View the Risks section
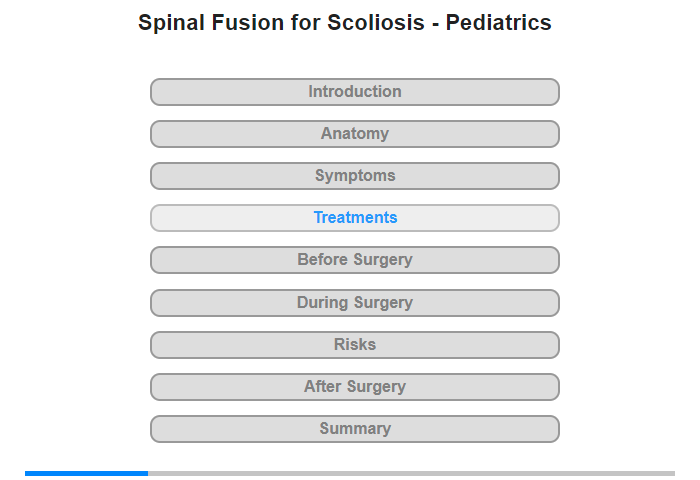Screen dimensions: 700x480 coord(354,345)
